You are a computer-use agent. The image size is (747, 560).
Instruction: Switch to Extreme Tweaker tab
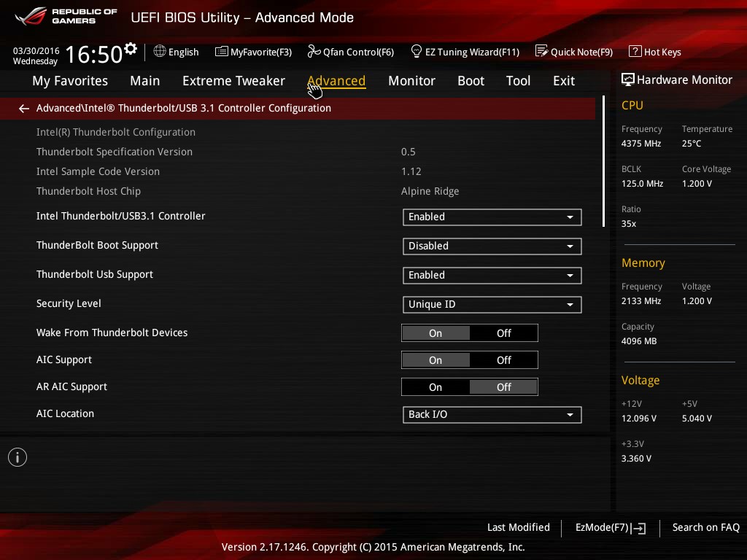233,81
